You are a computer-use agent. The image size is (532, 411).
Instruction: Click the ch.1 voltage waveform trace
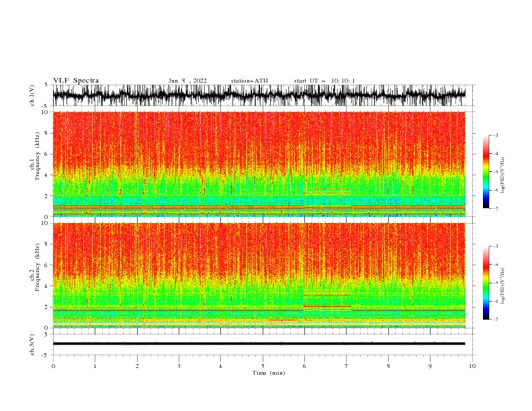click(x=259, y=95)
